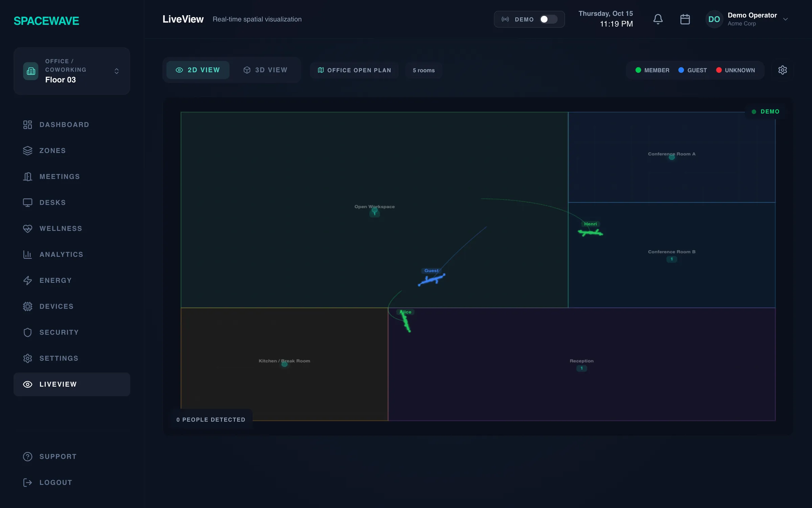The image size is (812, 508).
Task: Click the Meetings door icon
Action: 27,176
